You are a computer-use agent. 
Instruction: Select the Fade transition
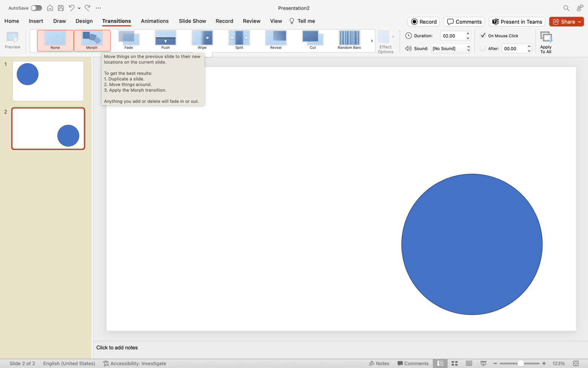pos(129,40)
